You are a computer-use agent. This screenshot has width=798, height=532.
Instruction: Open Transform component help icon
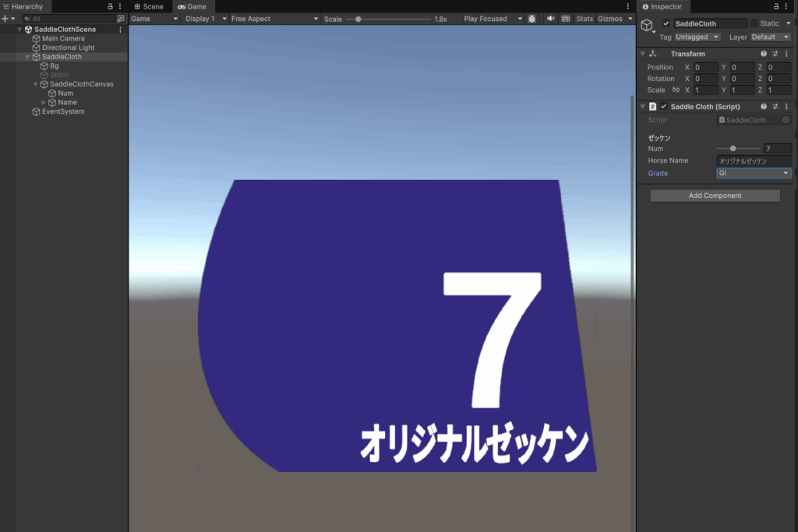[x=764, y=54]
